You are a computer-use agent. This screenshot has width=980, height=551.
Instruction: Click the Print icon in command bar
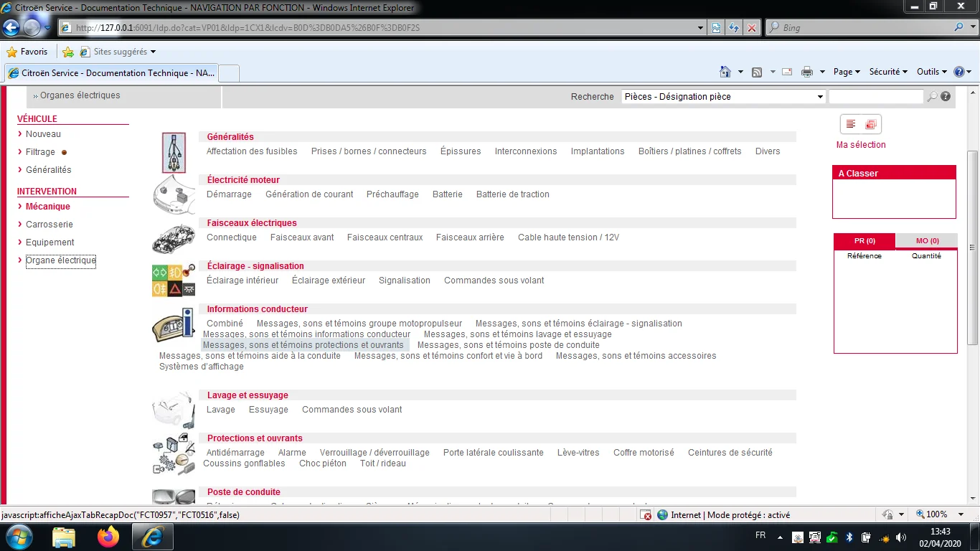(806, 72)
